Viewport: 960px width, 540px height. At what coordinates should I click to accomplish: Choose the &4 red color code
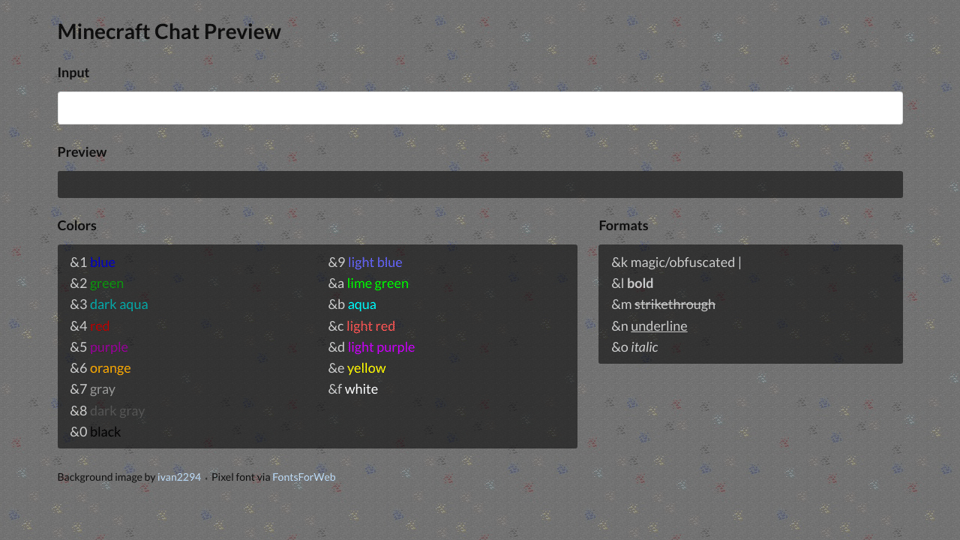click(x=90, y=326)
